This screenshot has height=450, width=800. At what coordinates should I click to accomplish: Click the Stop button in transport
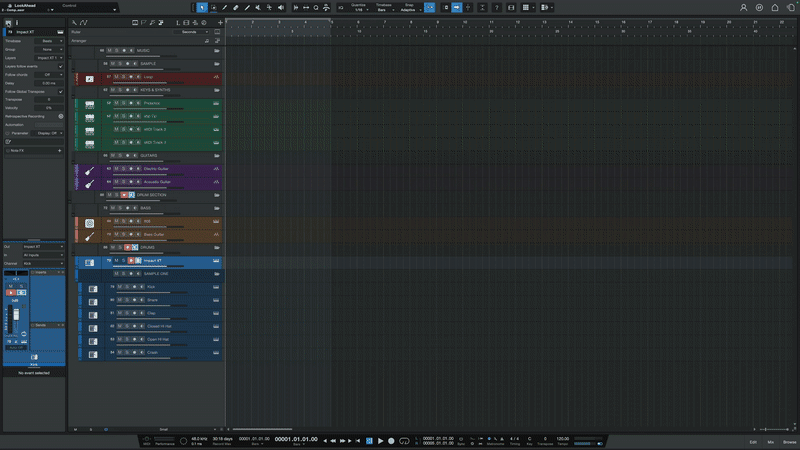click(369, 441)
